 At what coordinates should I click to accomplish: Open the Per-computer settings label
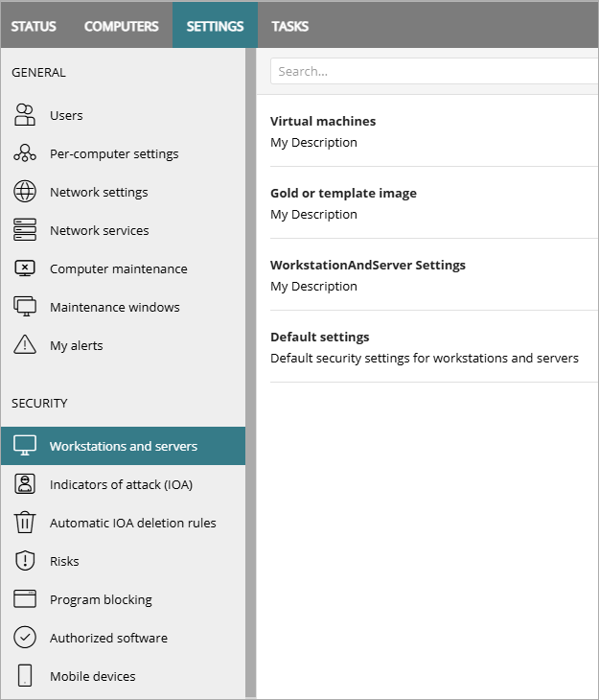point(114,154)
